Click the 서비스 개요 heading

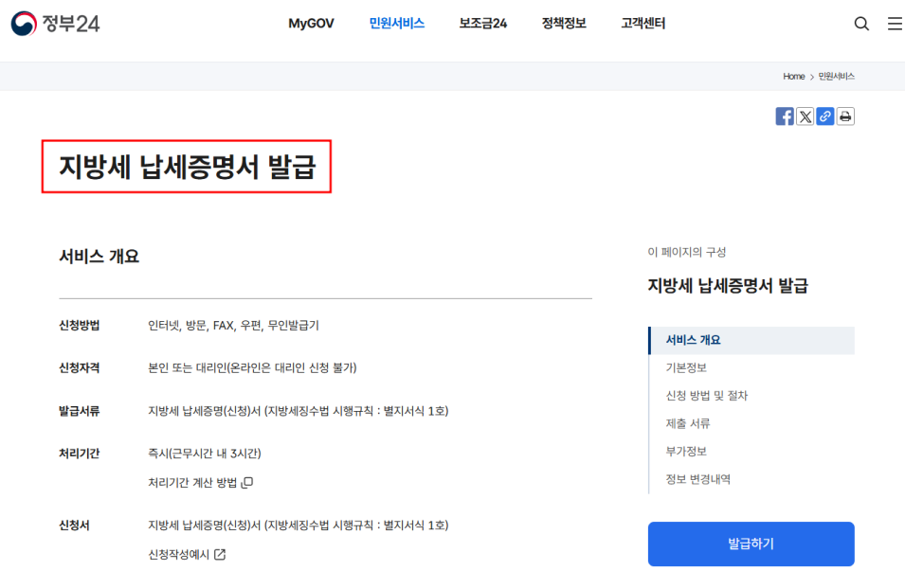point(100,256)
